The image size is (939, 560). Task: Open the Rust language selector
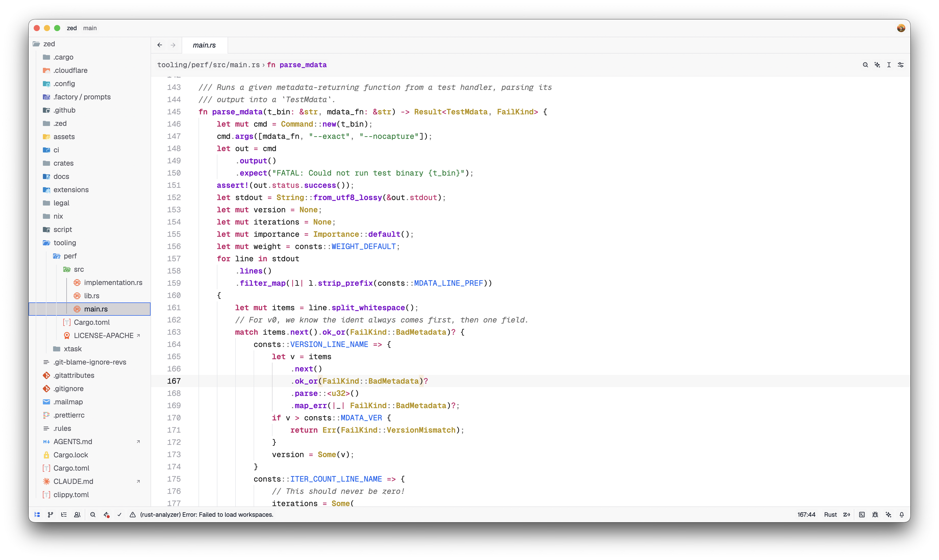pyautogui.click(x=830, y=514)
